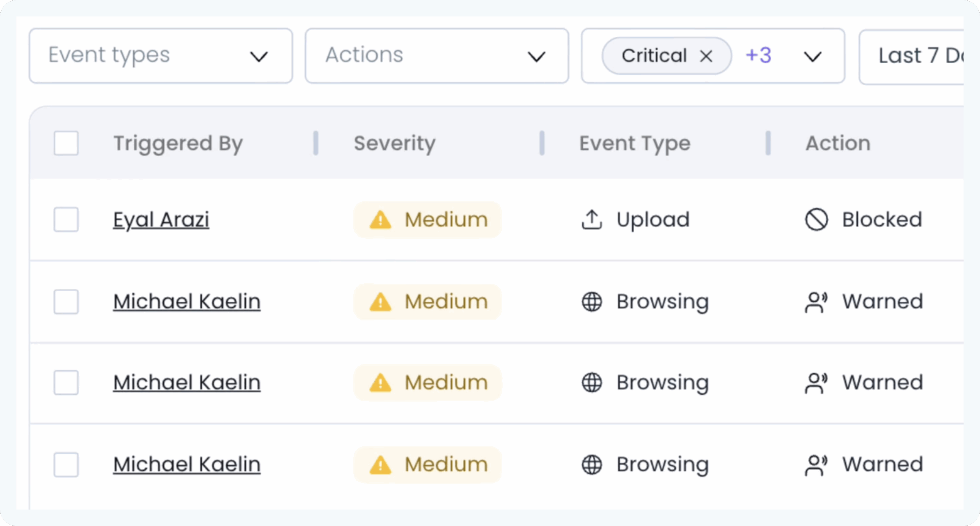Open Eyal Arazi user link
The width and height of the screenshot is (980, 526).
pos(161,220)
